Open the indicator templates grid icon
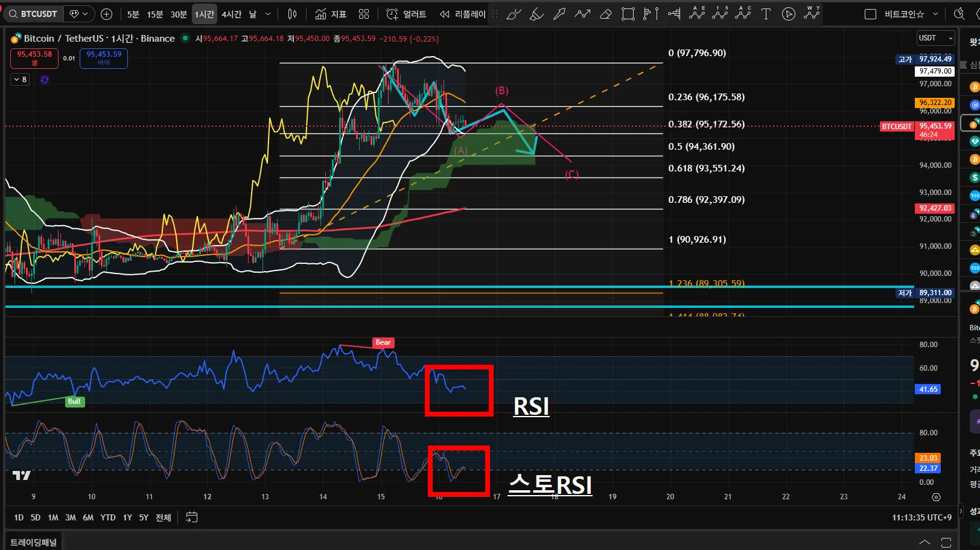 pos(364,14)
